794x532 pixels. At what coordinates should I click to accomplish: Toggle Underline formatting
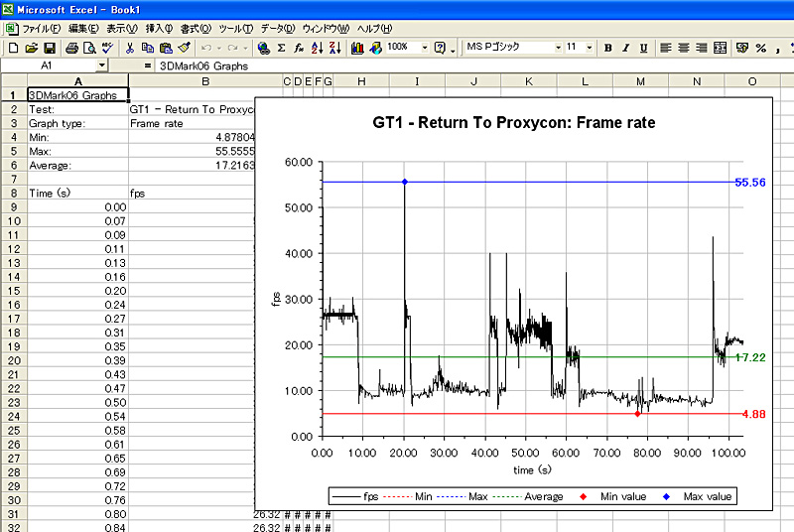[x=643, y=48]
